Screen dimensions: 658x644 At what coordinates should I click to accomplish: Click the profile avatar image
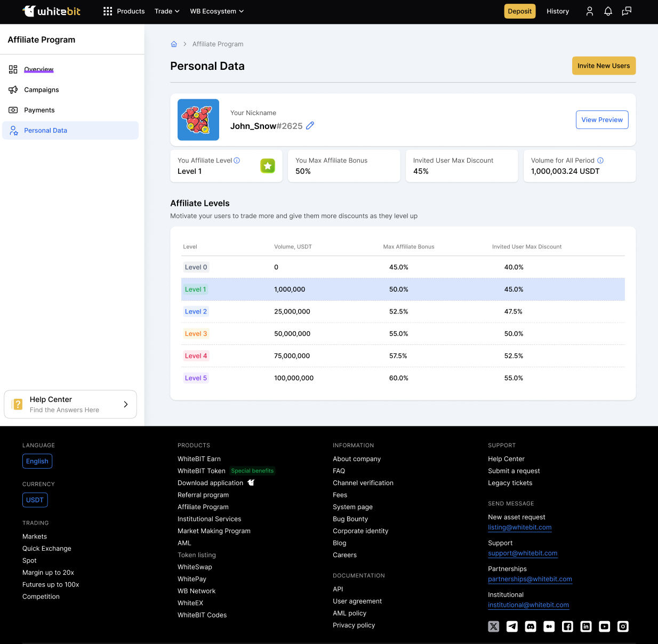(x=198, y=120)
